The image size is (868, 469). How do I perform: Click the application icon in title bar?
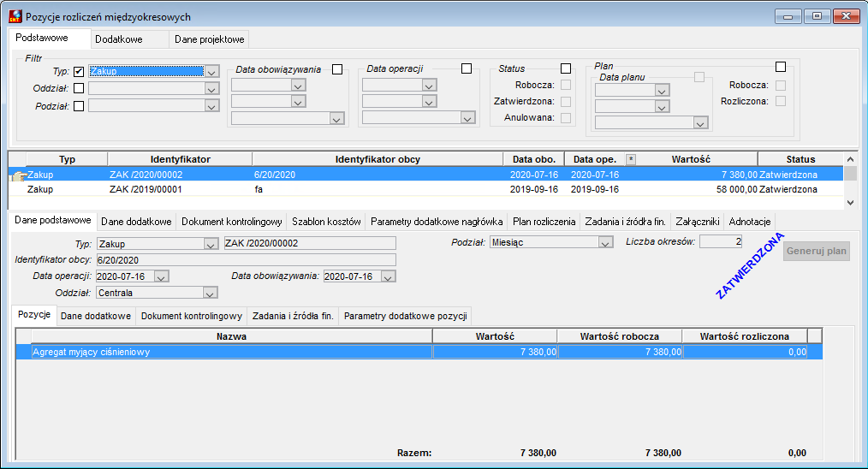pyautogui.click(x=15, y=16)
